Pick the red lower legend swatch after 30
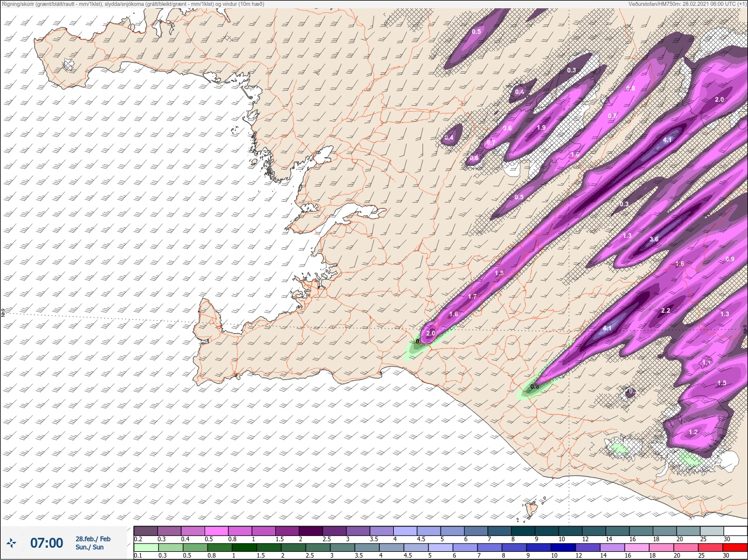 [x=736, y=548]
